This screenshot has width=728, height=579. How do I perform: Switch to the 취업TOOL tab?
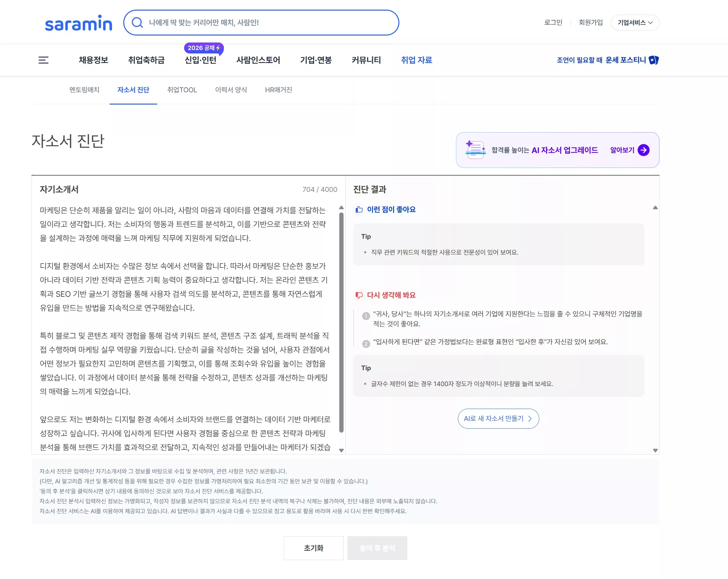pos(182,90)
